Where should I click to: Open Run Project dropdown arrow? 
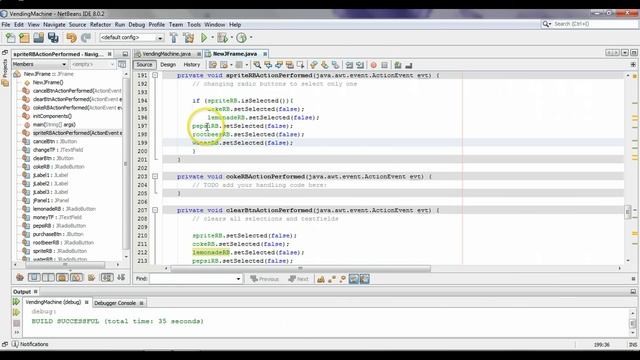click(212, 38)
